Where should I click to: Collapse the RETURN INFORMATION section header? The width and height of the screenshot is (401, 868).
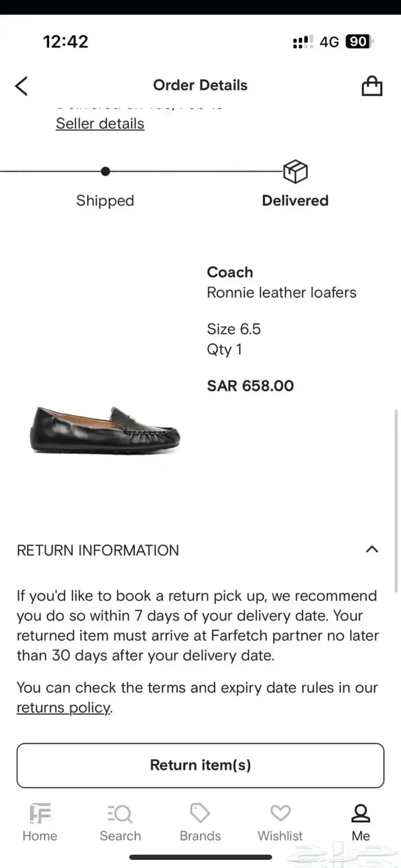point(98,550)
